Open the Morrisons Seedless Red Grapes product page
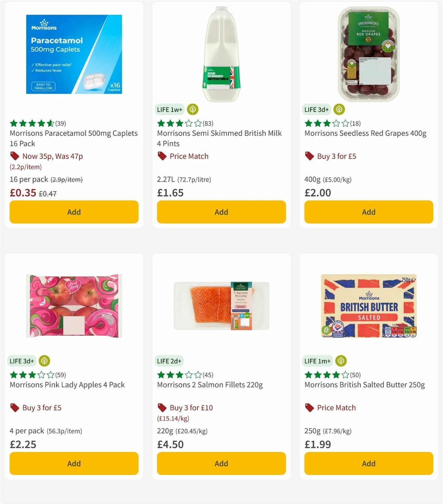The width and height of the screenshot is (443, 504). click(365, 133)
